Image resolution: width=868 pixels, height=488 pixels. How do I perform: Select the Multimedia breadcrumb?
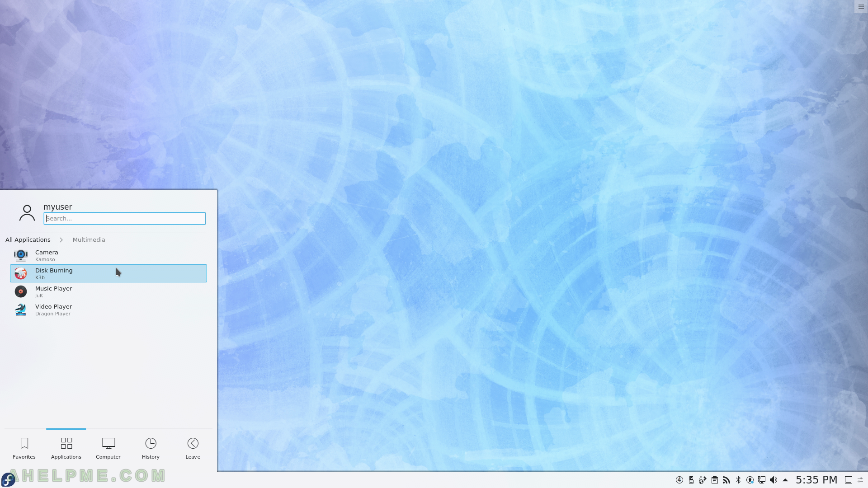pyautogui.click(x=89, y=239)
